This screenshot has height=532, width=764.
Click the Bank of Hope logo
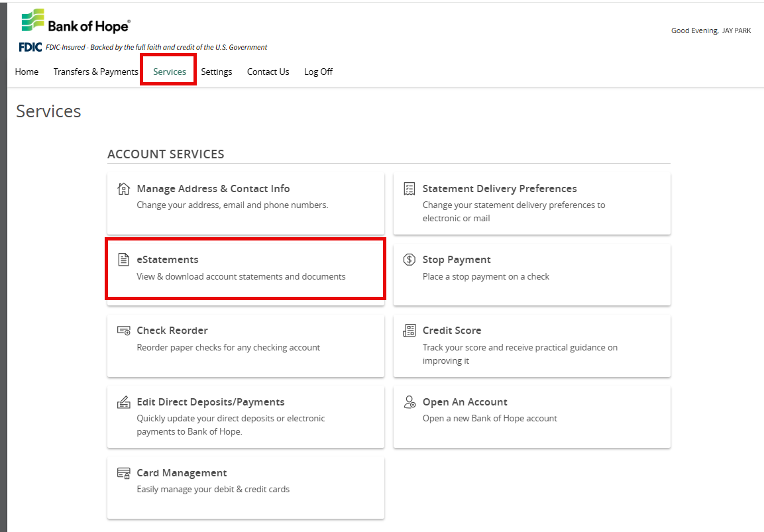pos(76,22)
